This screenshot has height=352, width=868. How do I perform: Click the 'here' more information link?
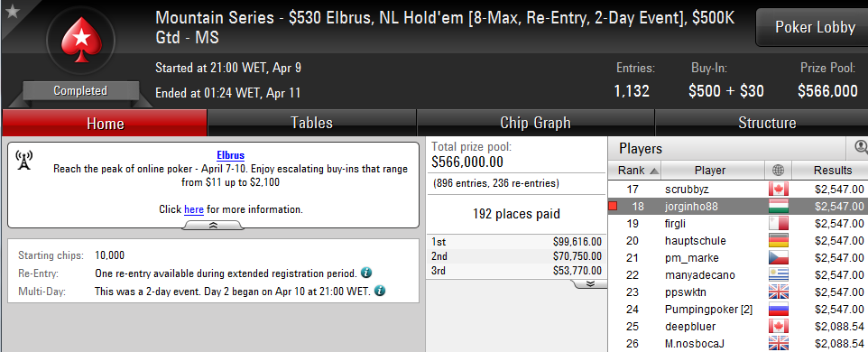coord(194,209)
